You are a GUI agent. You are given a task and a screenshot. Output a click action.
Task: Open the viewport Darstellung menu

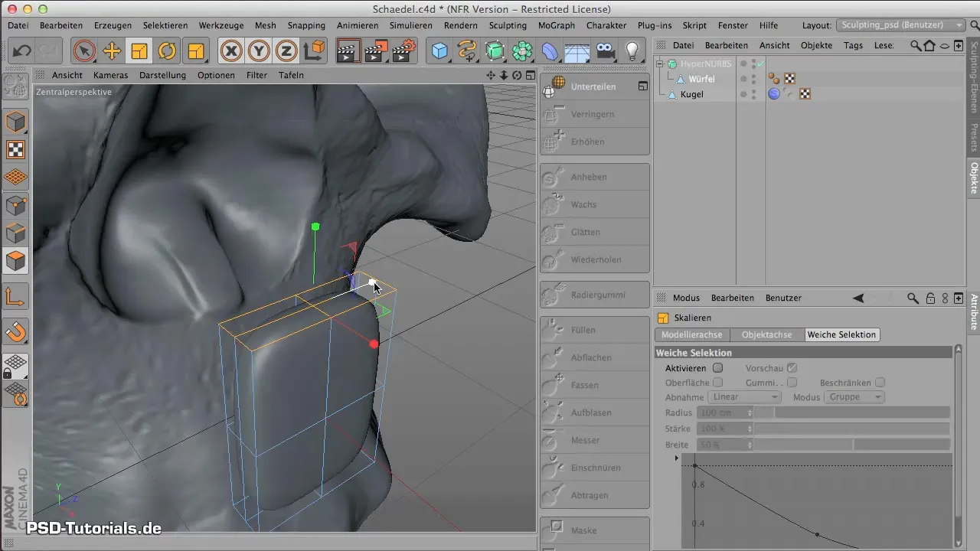(162, 75)
